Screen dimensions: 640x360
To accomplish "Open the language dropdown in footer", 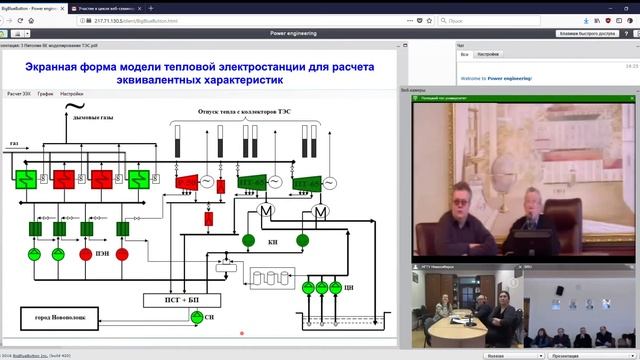I will (513, 356).
